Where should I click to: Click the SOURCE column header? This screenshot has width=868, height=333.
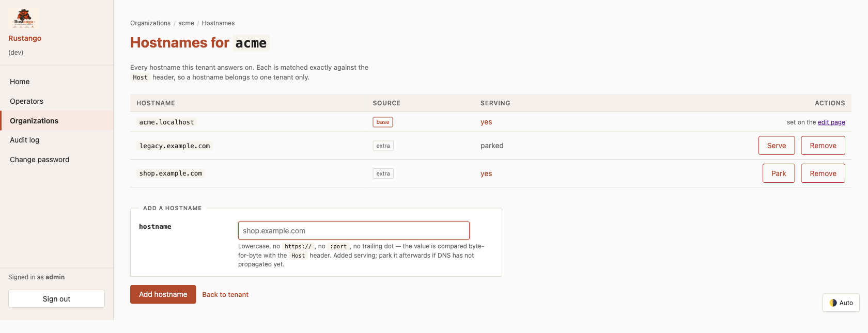386,103
